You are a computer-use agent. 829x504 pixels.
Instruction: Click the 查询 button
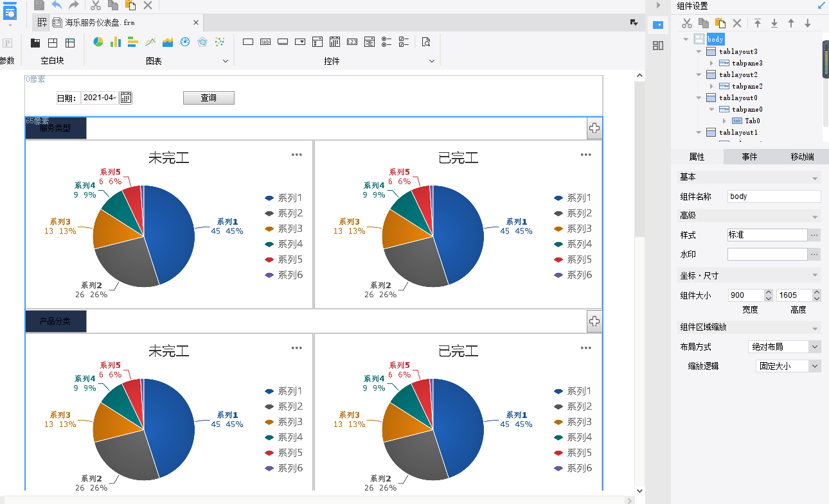point(208,98)
